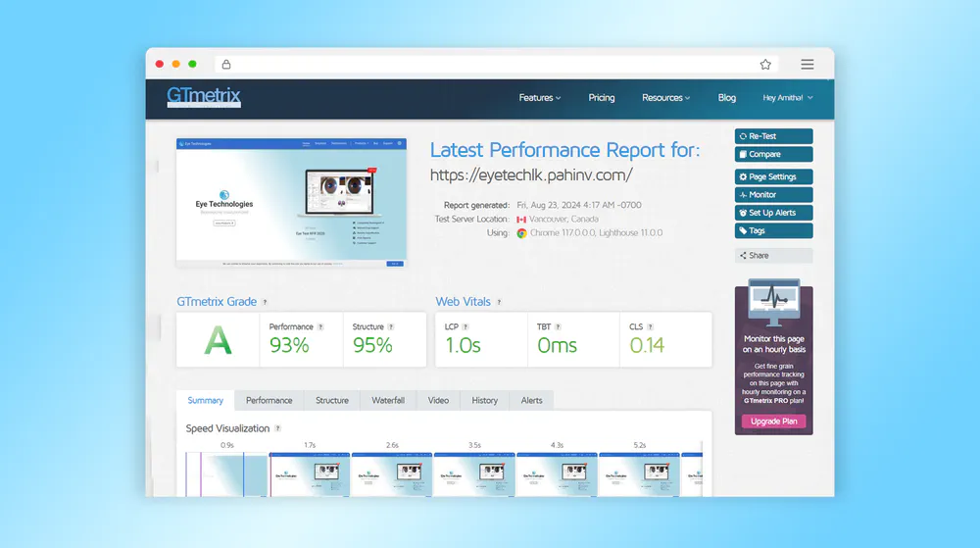Click the 0ms TBT value
980x548 pixels.
[557, 345]
